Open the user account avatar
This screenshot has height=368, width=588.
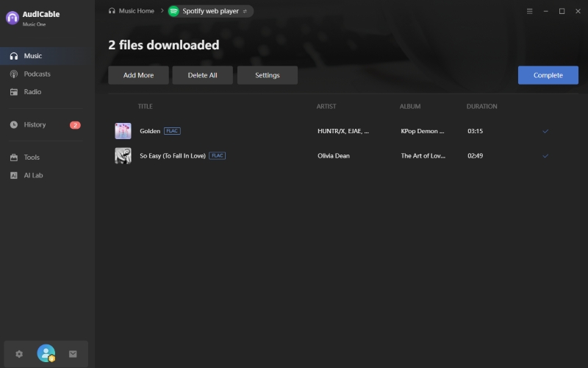46,353
